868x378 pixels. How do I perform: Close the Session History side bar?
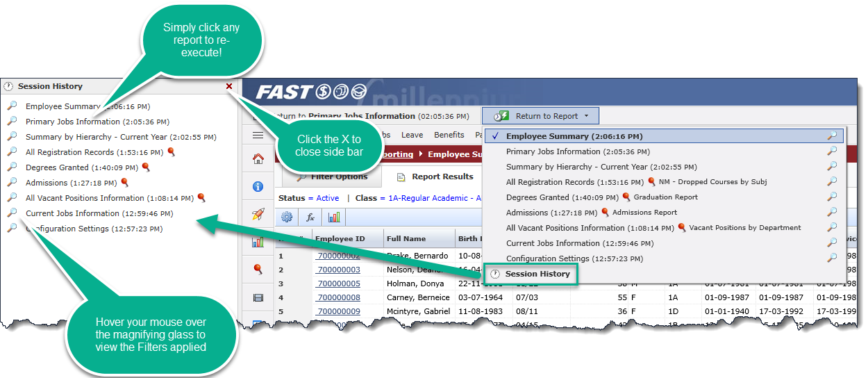[229, 86]
